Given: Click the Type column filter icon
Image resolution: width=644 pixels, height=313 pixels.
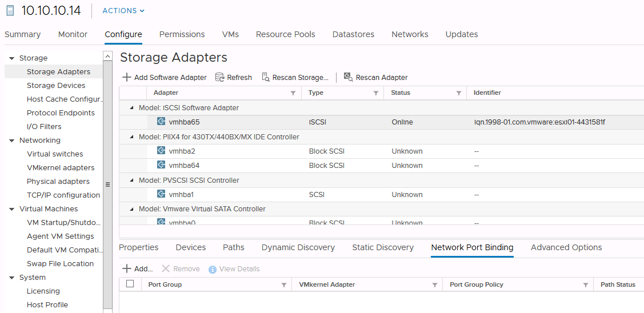Looking at the screenshot, I should [x=375, y=93].
